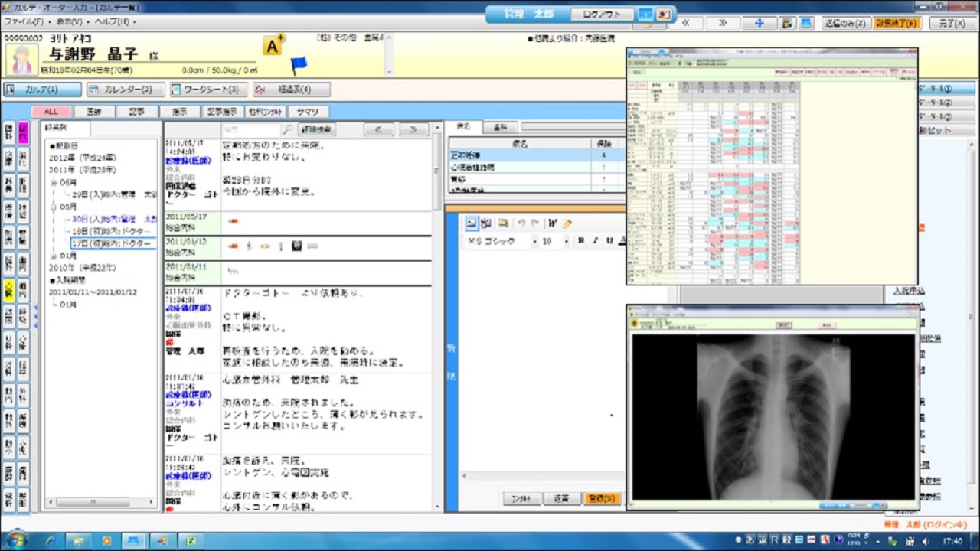Switch to the カルテ(1) view
The height and width of the screenshot is (551, 980).
pyautogui.click(x=42, y=90)
